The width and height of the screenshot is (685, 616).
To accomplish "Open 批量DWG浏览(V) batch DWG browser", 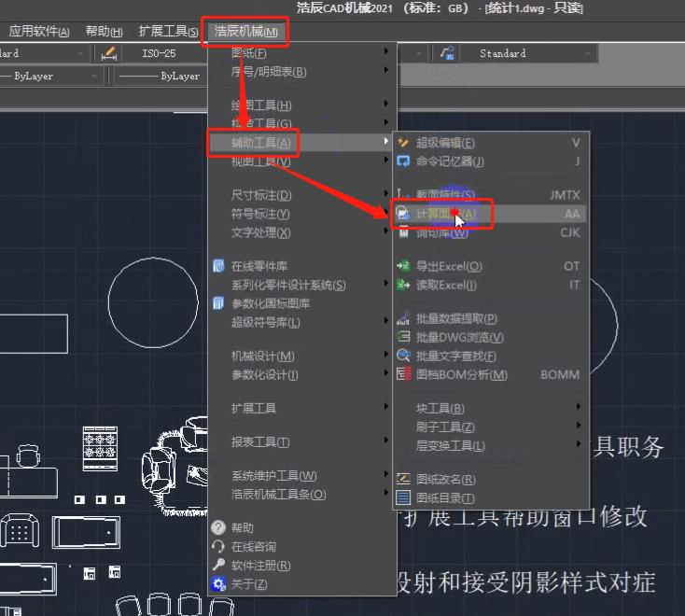I will point(491,337).
